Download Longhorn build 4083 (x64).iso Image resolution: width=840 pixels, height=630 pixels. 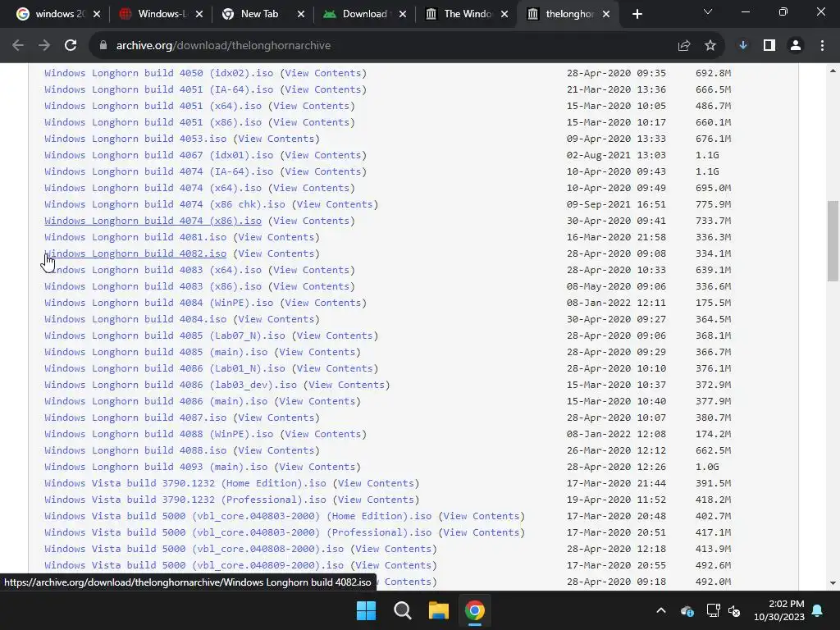coord(153,270)
